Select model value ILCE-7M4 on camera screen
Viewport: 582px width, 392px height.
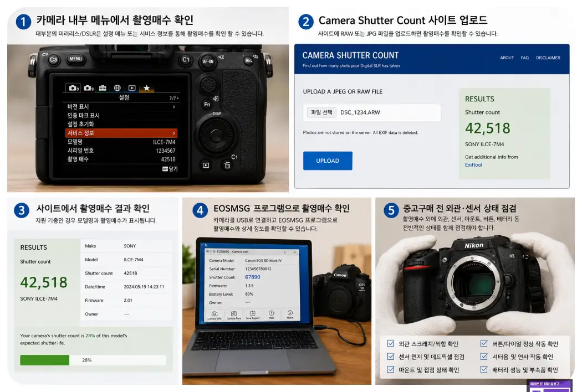pos(164,142)
